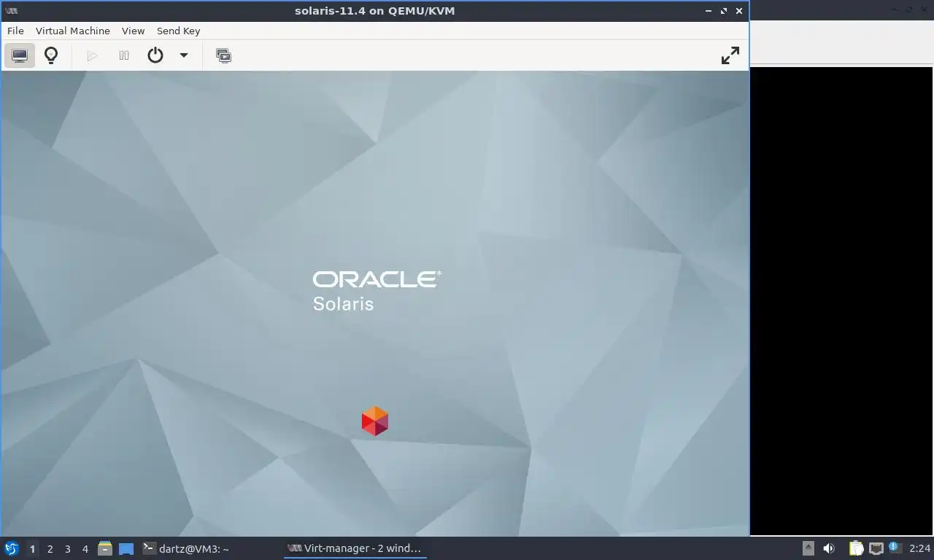Click the solaris-11.4 on QEMU/KVM title
934x560 pixels.
click(375, 11)
